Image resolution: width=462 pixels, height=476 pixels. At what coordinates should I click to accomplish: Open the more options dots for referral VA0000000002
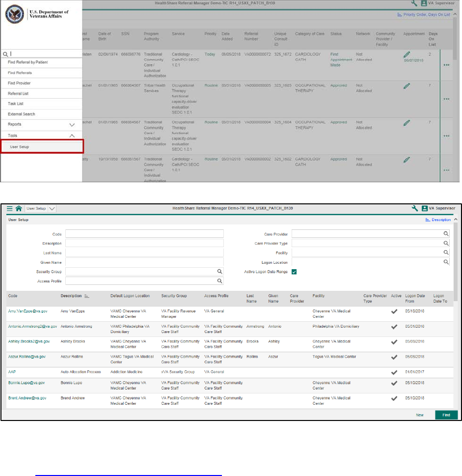pos(446,170)
